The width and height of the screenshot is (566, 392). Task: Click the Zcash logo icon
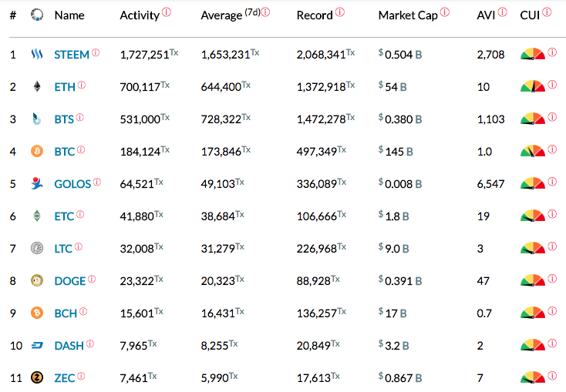pyautogui.click(x=37, y=377)
